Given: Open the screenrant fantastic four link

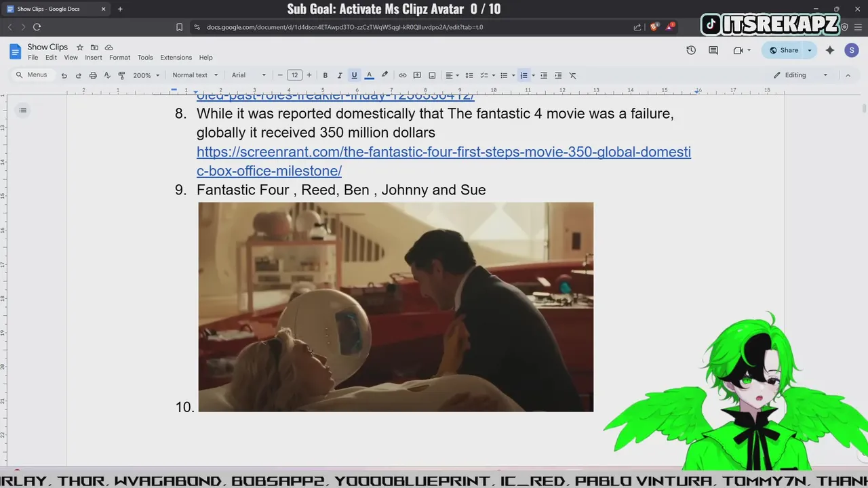Looking at the screenshot, I should pyautogui.click(x=443, y=161).
